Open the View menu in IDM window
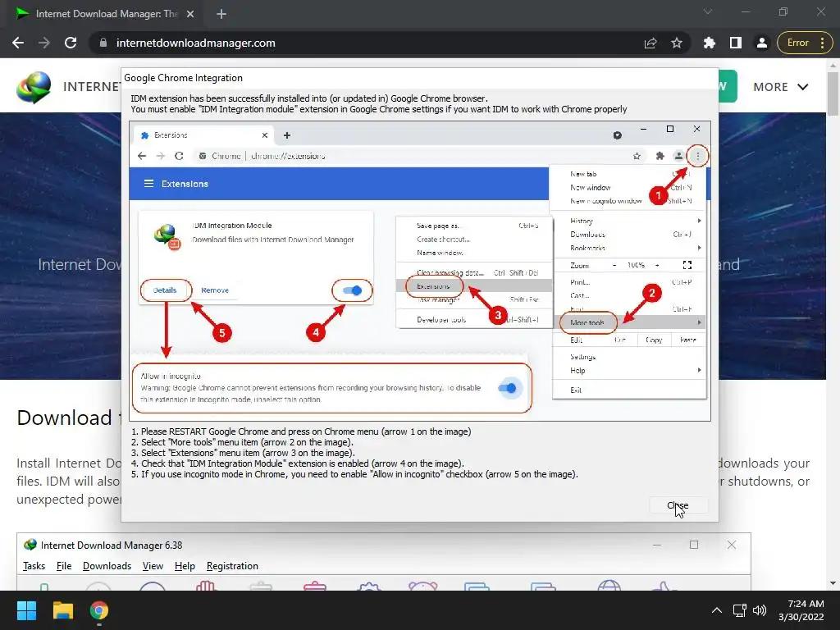The width and height of the screenshot is (840, 630). [153, 566]
